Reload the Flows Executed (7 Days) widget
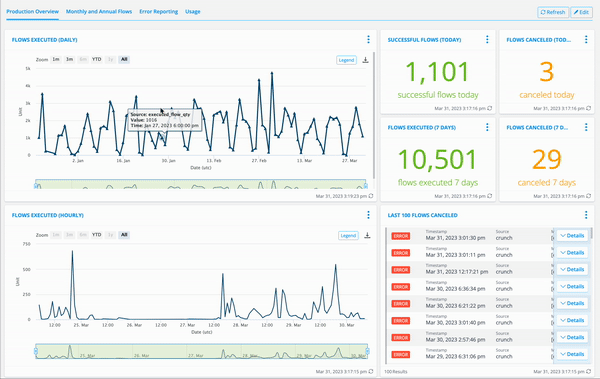 489,196
